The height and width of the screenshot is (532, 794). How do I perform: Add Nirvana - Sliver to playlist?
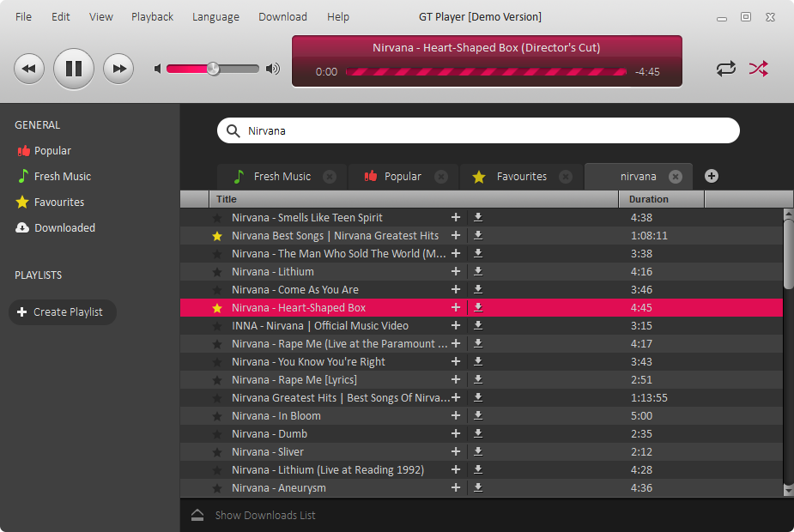(x=456, y=451)
